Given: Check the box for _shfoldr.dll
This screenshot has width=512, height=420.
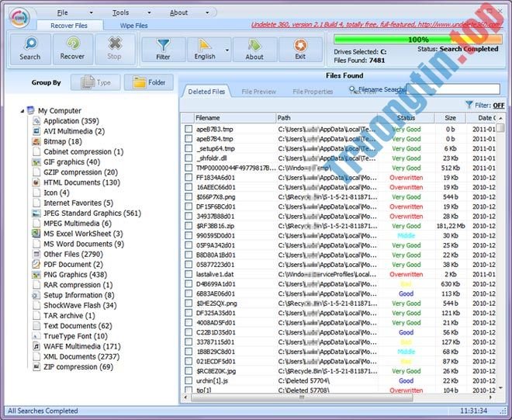Looking at the screenshot, I should coord(189,158).
